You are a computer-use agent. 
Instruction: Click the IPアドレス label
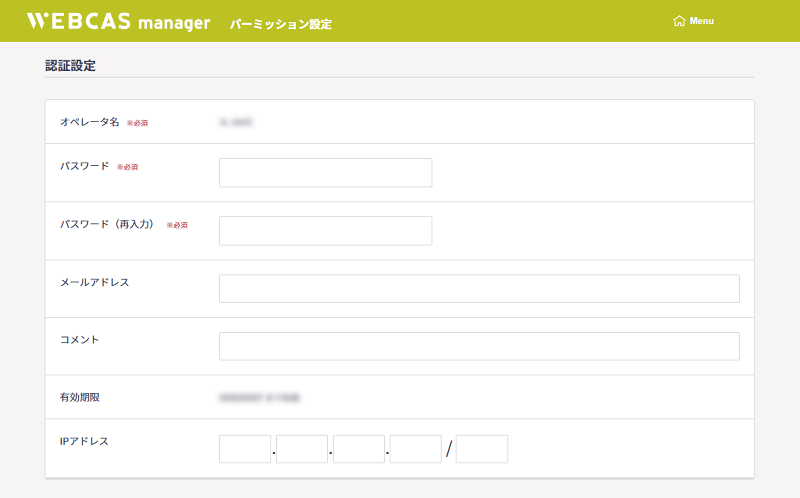84,441
